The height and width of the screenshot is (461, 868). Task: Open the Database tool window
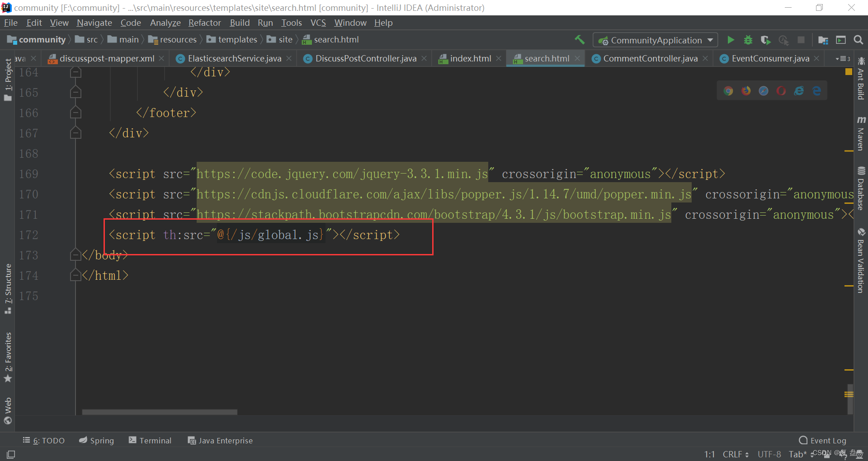tap(861, 188)
